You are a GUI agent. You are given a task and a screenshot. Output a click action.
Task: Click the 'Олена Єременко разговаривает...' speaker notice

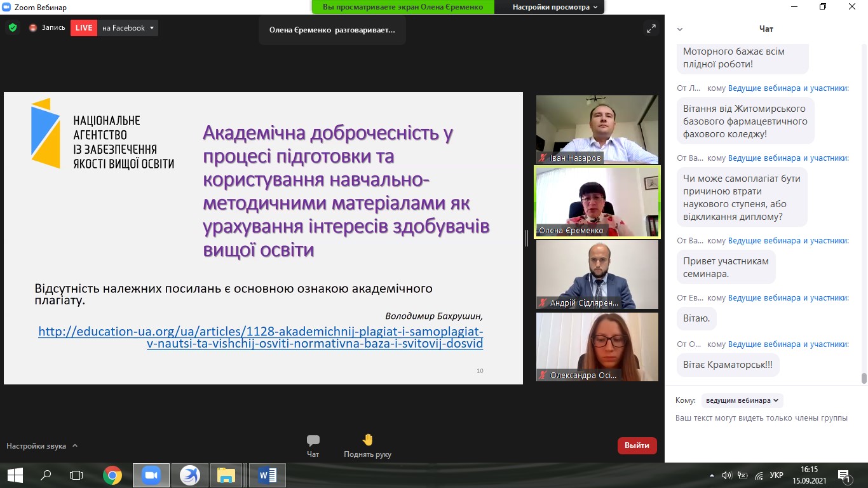(332, 30)
